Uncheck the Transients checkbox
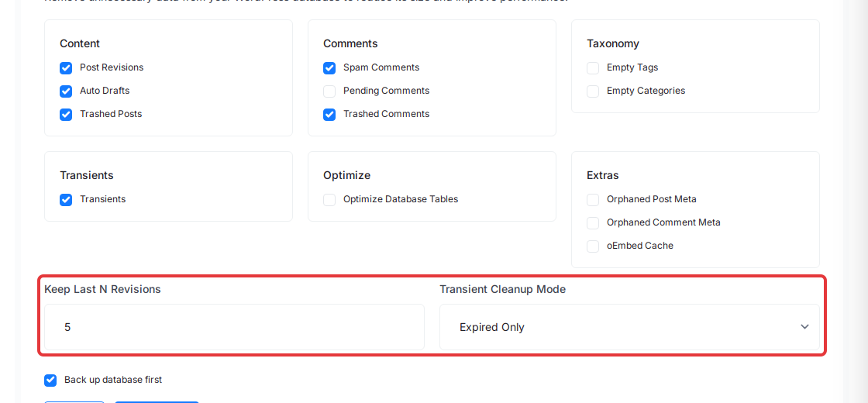This screenshot has height=403, width=868. pyautogui.click(x=66, y=200)
